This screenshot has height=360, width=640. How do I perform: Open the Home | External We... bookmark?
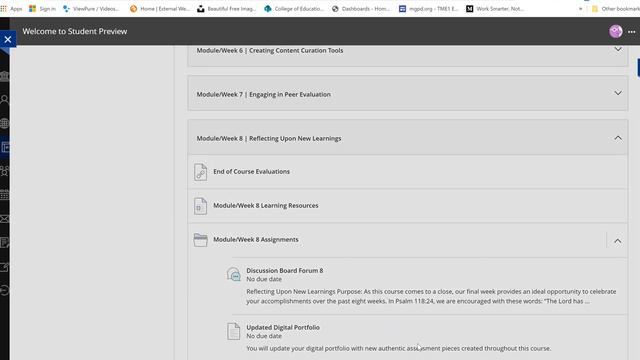point(160,9)
